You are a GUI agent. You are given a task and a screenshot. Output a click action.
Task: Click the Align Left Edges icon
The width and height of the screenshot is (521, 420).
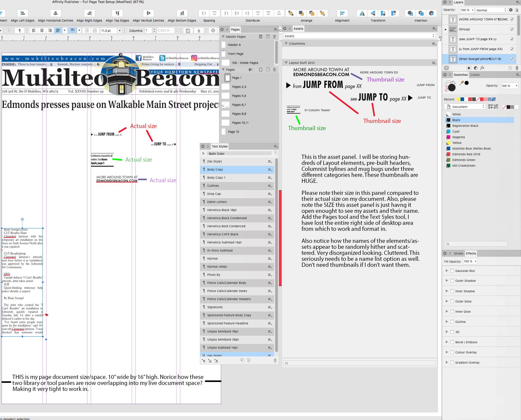pos(22,13)
